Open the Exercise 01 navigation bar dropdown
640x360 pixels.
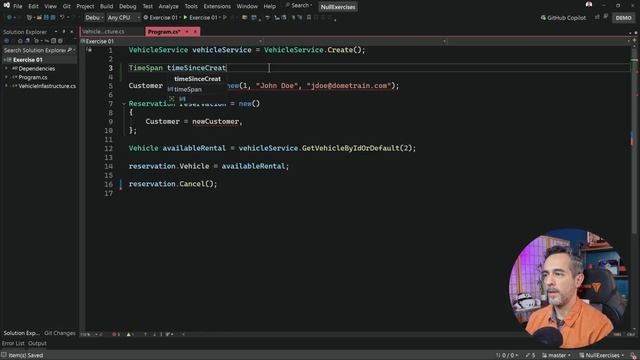[171, 41]
